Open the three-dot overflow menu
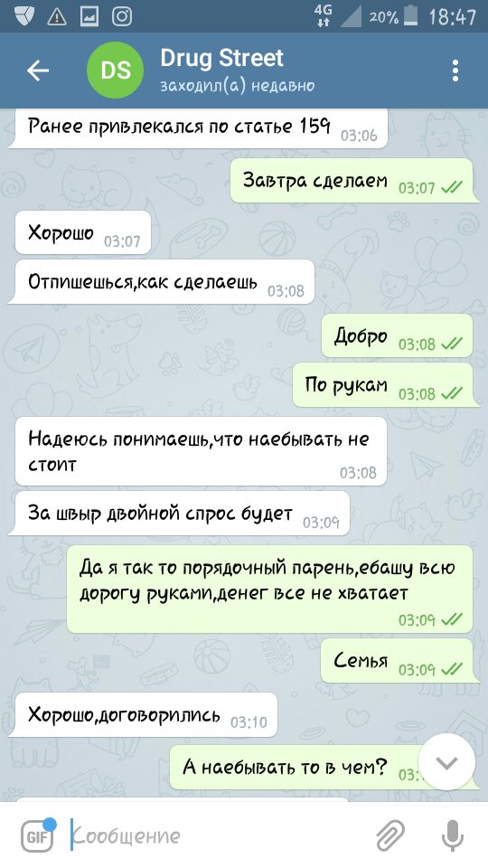Image resolution: width=488 pixels, height=868 pixels. pos(455,71)
